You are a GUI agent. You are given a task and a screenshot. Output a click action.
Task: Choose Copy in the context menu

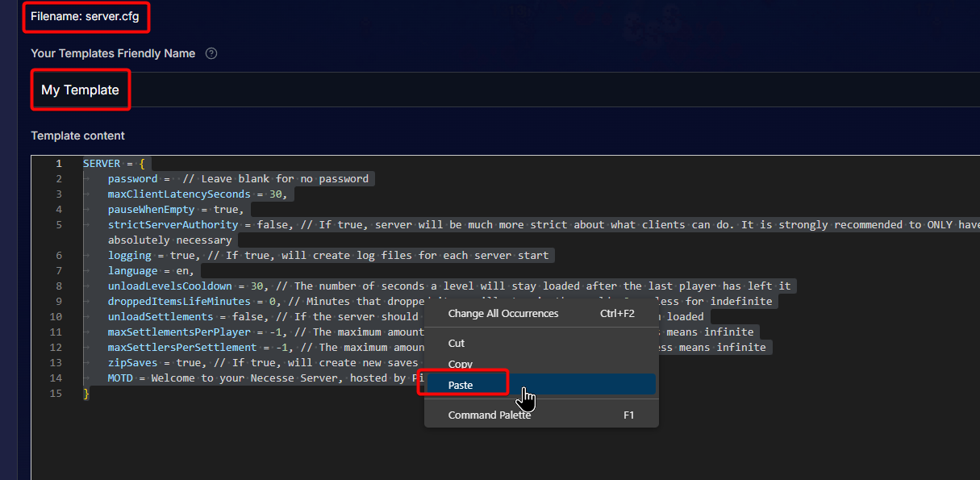pyautogui.click(x=460, y=364)
